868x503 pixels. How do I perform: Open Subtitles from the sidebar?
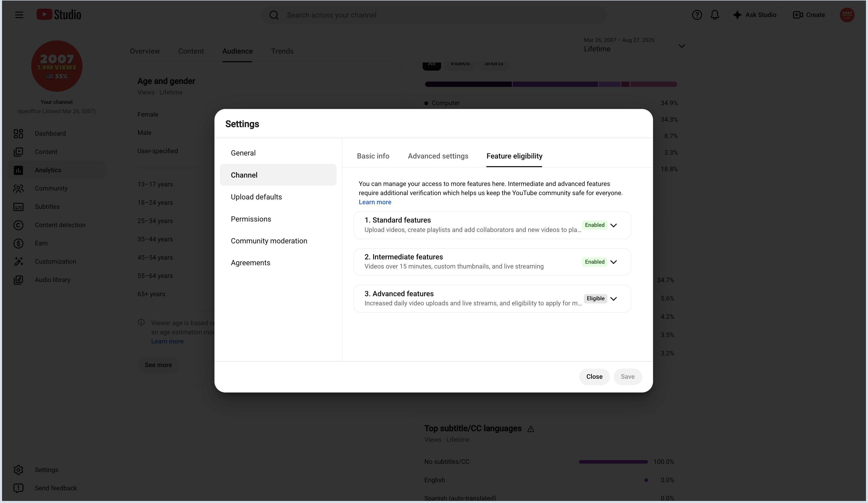[57, 207]
